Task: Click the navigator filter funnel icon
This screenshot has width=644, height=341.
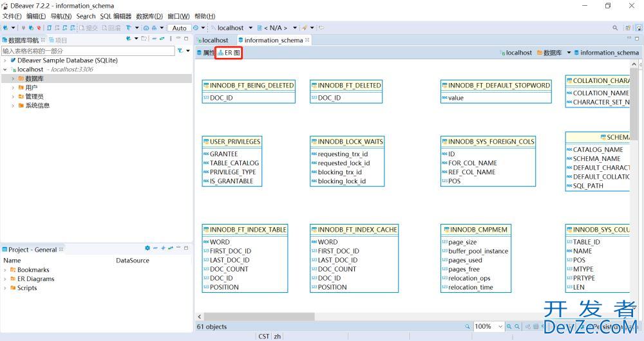Action: click(180, 50)
